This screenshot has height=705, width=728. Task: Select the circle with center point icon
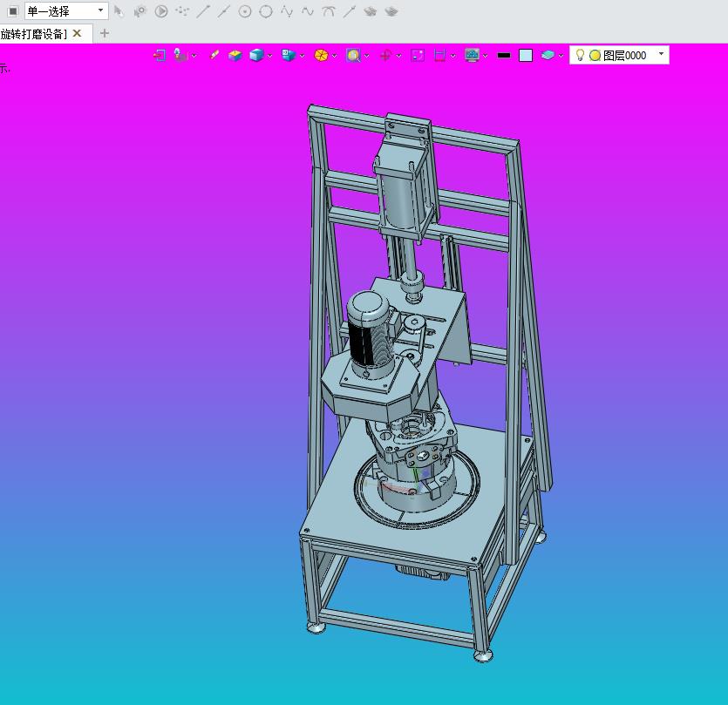(x=245, y=11)
